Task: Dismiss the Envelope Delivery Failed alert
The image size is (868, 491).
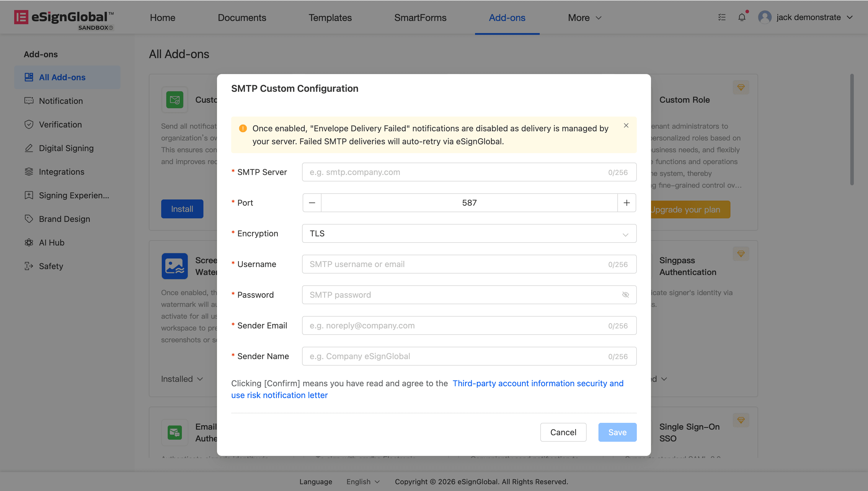Action: 626,125
